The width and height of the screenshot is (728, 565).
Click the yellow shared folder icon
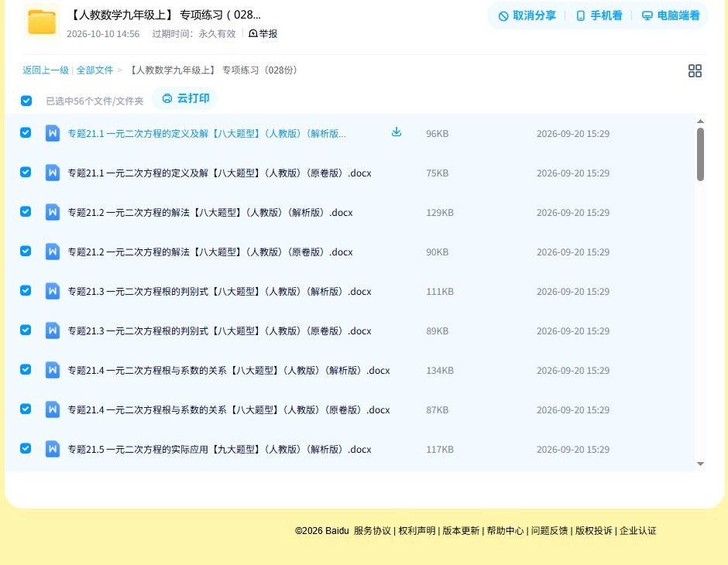[41, 22]
